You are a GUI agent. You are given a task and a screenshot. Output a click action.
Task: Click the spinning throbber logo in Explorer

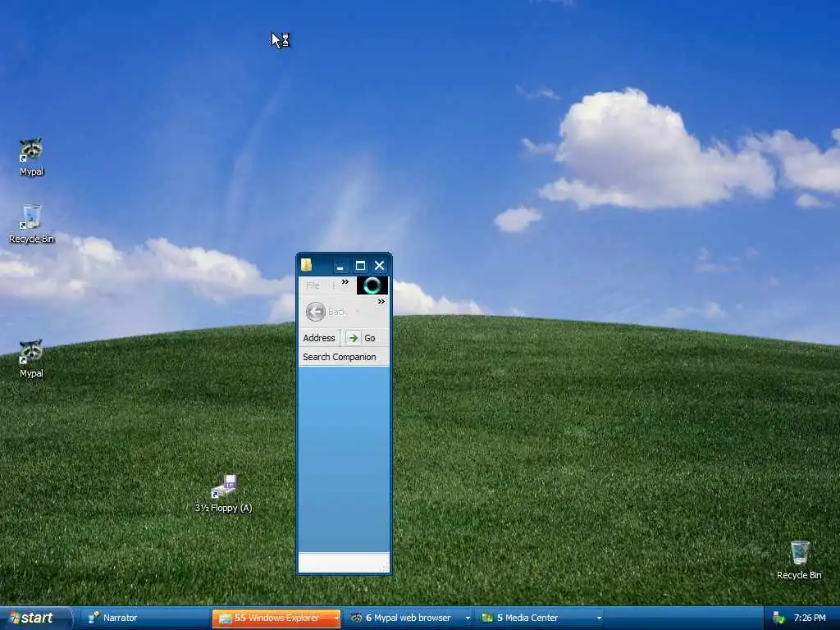[372, 285]
